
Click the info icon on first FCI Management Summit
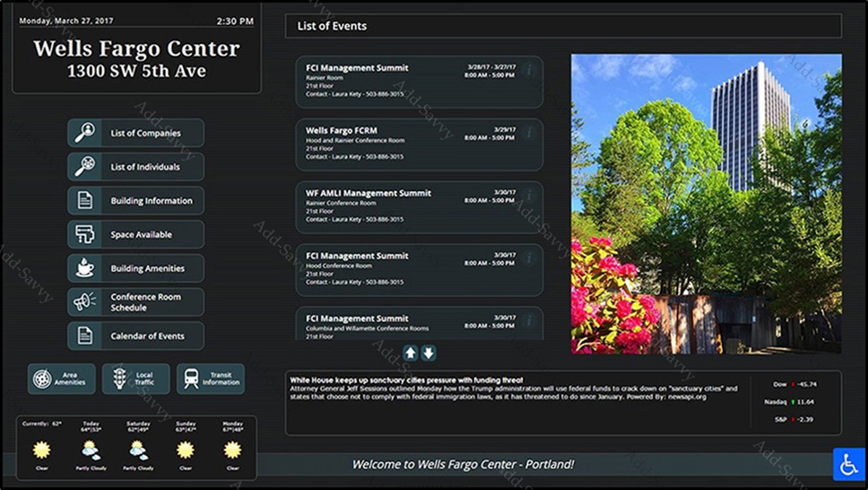pos(529,70)
